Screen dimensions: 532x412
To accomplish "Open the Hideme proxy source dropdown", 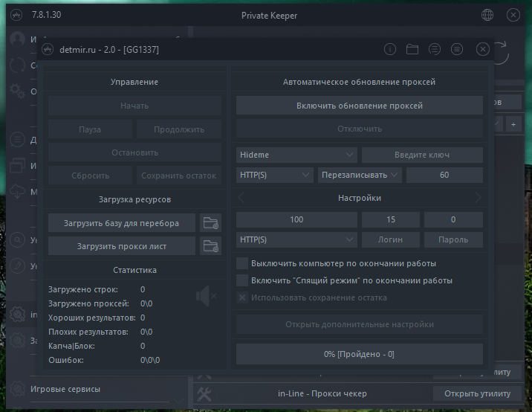I will point(296,155).
